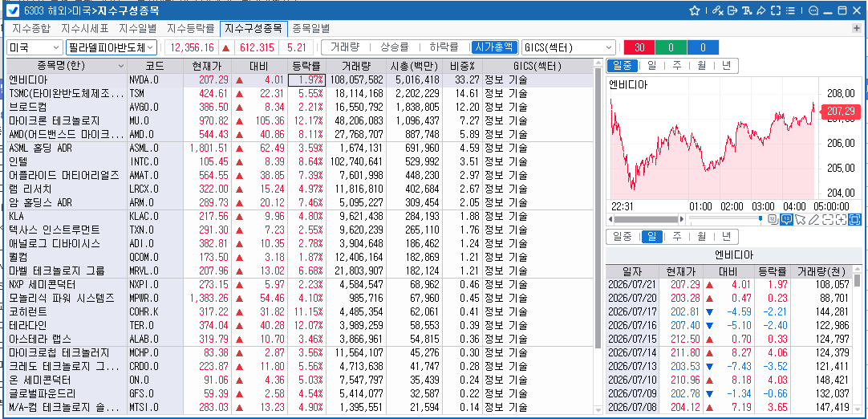Open the chat bubble help icon
This screenshot has width=868, height=419.
(813, 10)
